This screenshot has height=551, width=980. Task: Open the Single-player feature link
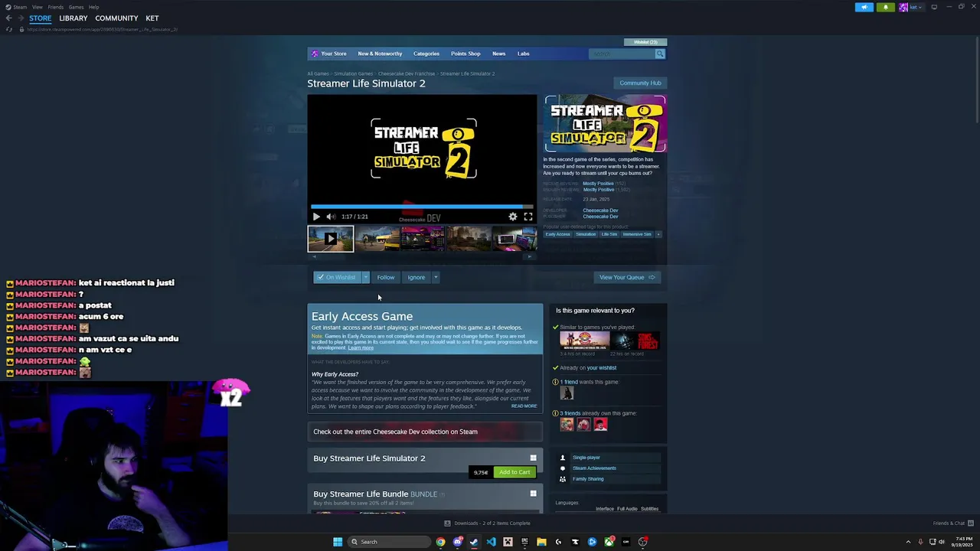click(586, 458)
